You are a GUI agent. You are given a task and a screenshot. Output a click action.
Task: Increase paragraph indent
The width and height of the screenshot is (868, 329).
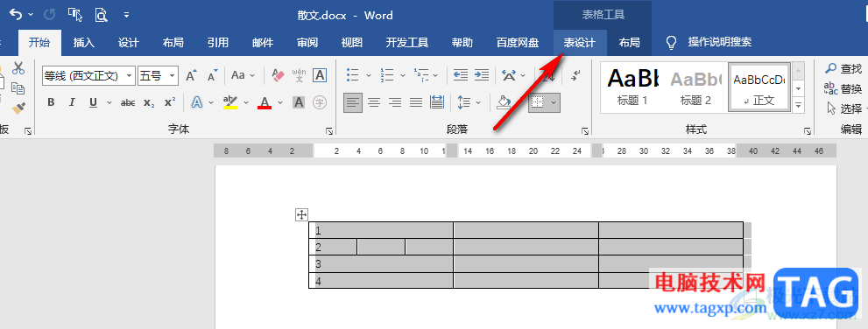pyautogui.click(x=482, y=75)
